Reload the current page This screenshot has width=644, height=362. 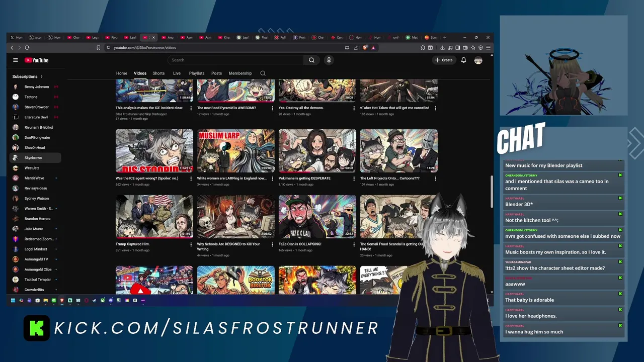27,48
